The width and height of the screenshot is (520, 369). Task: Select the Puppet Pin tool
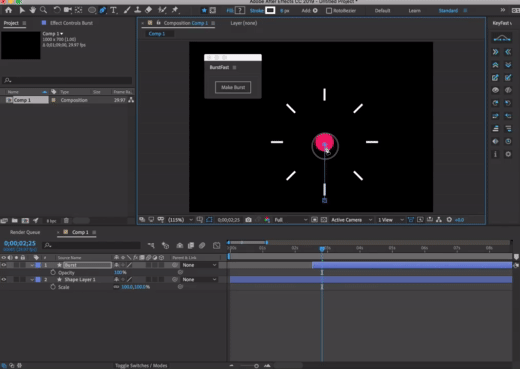[175, 10]
